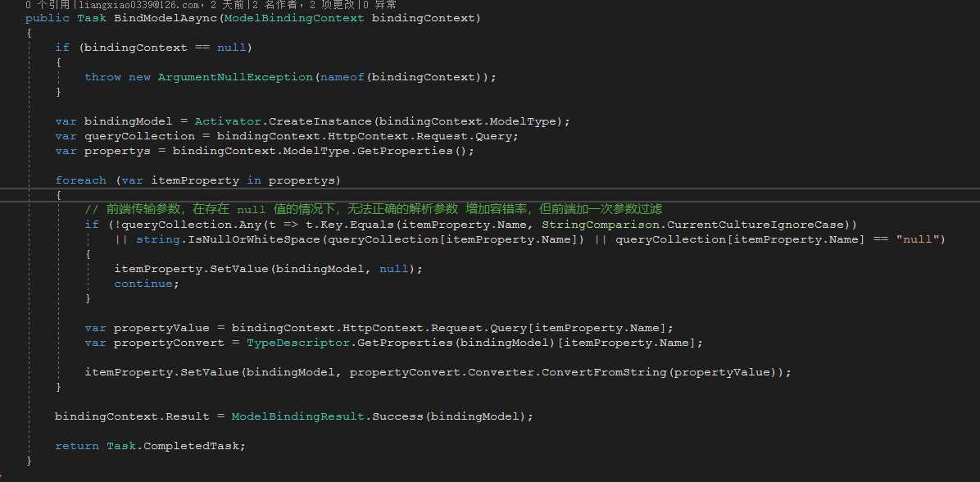The height and width of the screenshot is (482, 980).
Task: Click the Success method call
Action: (x=397, y=416)
